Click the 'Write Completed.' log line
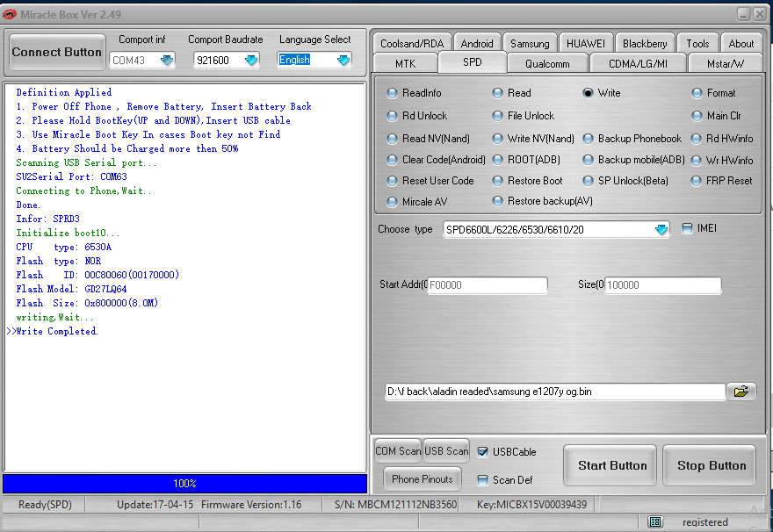The image size is (773, 532). tap(57, 332)
